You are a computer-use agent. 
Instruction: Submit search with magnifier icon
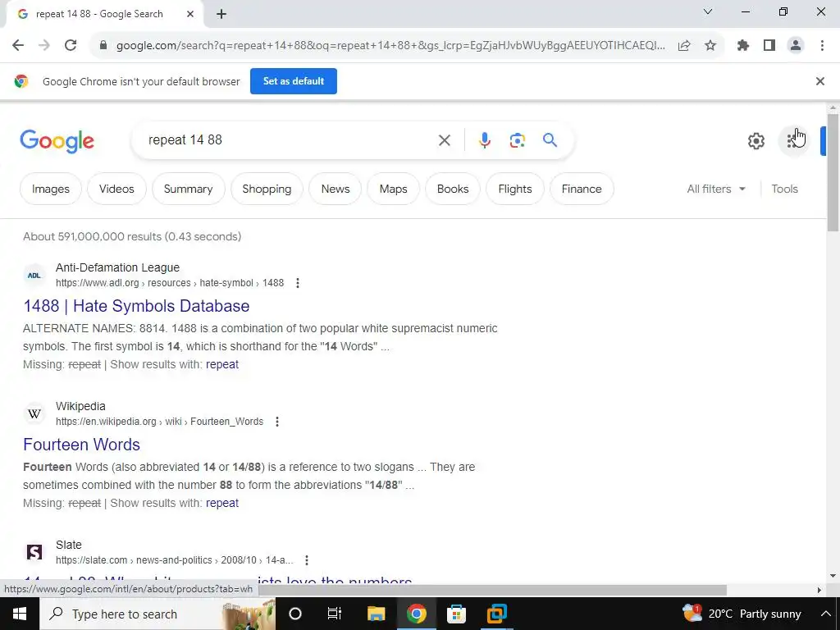[550, 140]
